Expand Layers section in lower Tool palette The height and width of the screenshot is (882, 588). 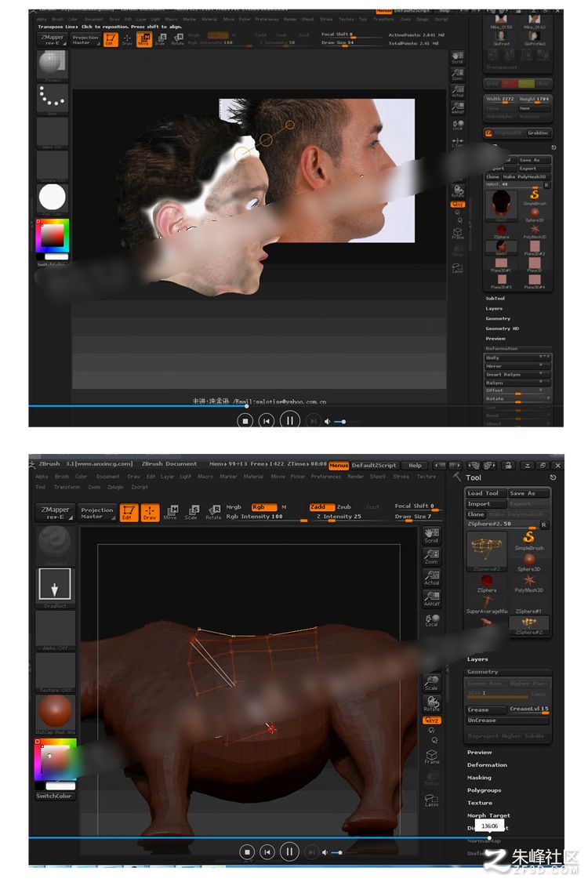click(x=477, y=659)
